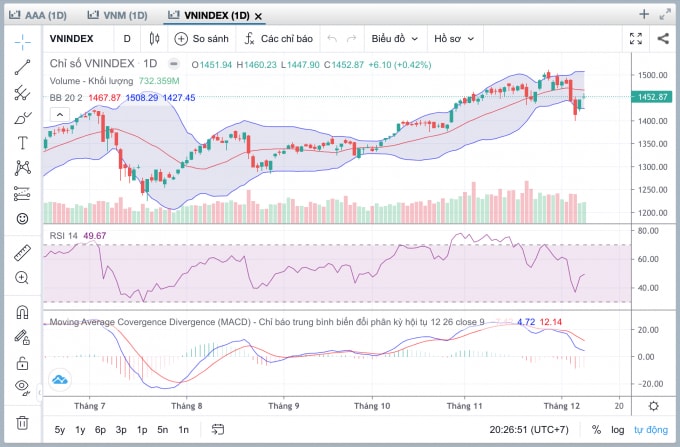Click the BB 20 2 indicator legend

[x=122, y=98]
